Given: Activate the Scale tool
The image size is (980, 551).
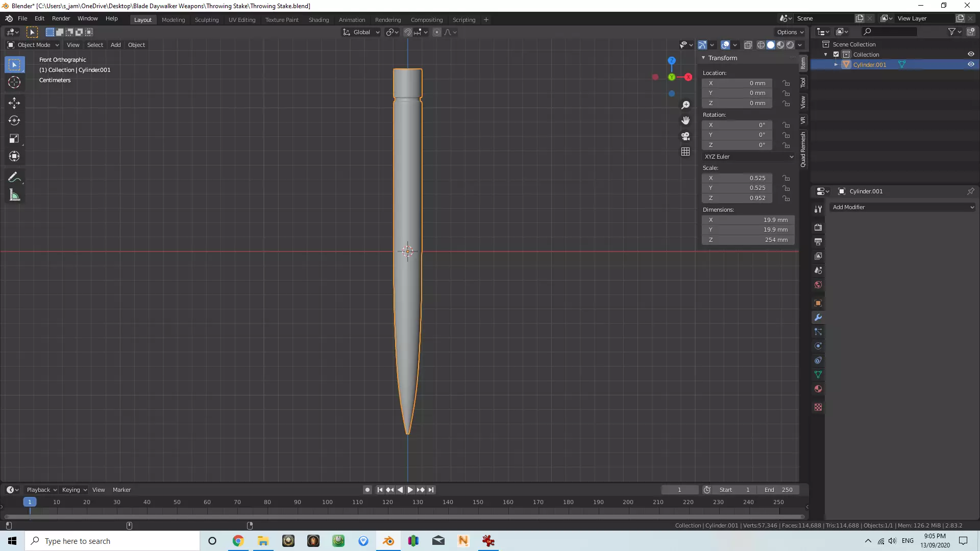Looking at the screenshot, I should point(14,139).
